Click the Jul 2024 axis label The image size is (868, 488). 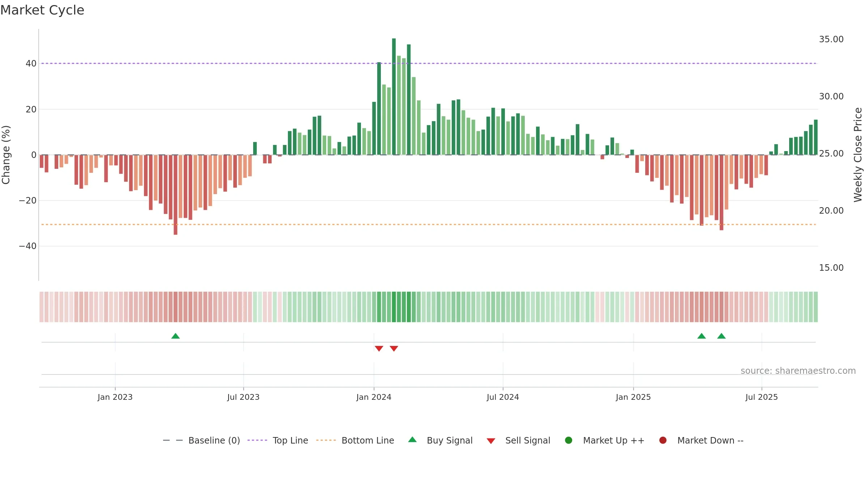point(503,397)
